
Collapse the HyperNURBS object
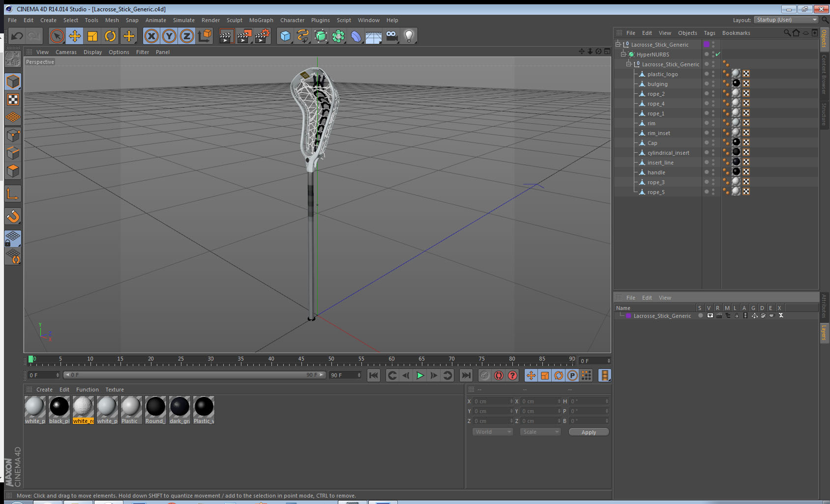click(x=623, y=54)
